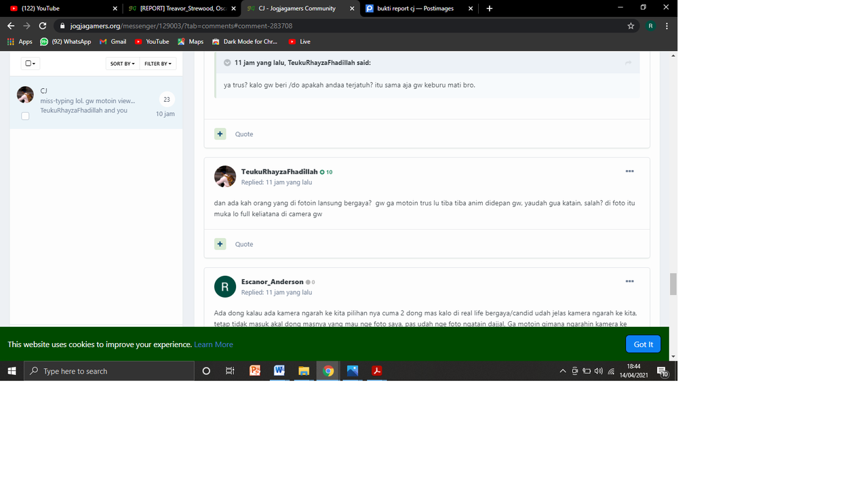This screenshot has width=868, height=482.
Task: Open TeukuRhayzaFhadillah's avatar in the reply
Action: (225, 176)
